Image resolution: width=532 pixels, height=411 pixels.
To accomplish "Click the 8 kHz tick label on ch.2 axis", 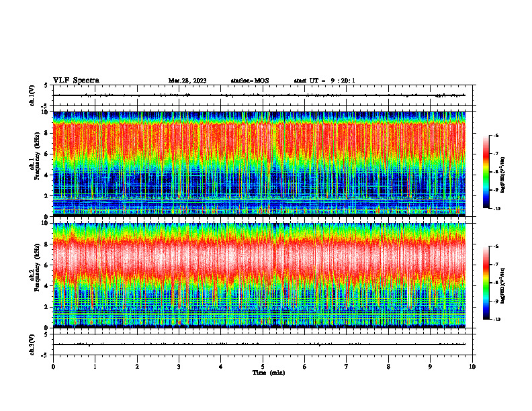I will [x=47, y=244].
